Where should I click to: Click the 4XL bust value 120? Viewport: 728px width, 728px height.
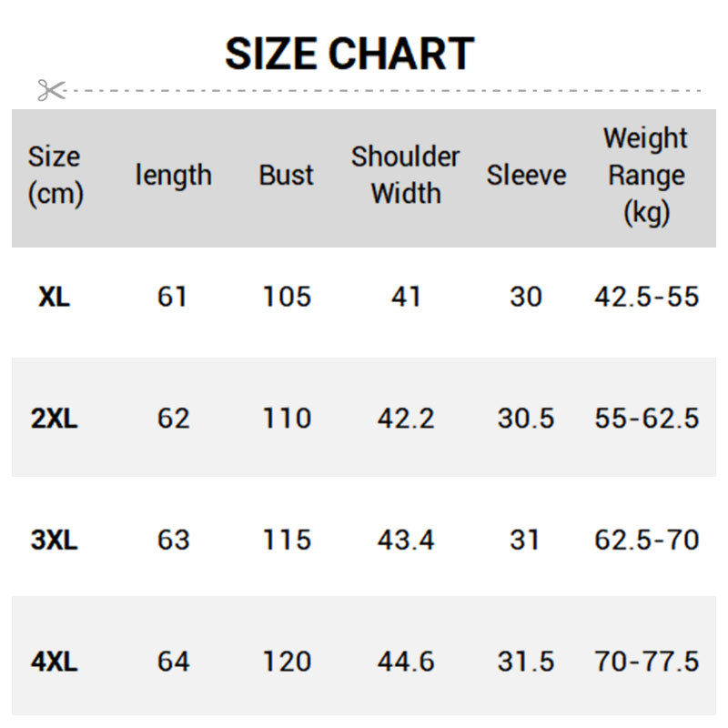(287, 662)
